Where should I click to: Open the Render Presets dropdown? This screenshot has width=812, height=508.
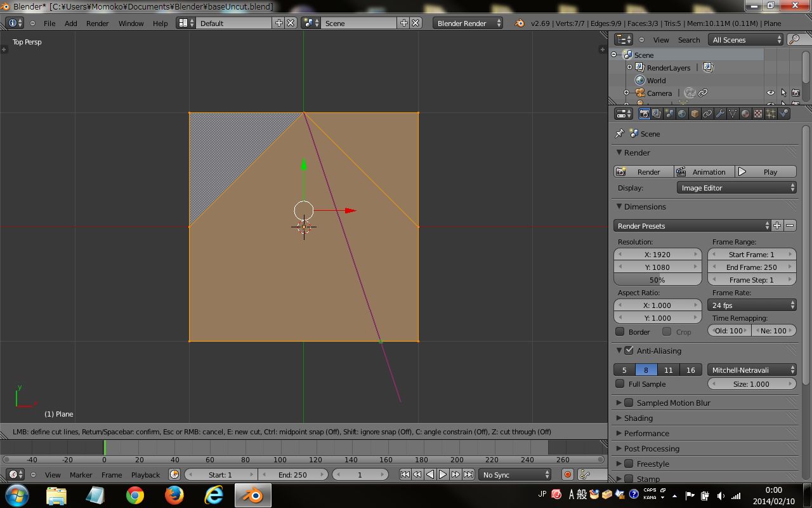coord(692,225)
